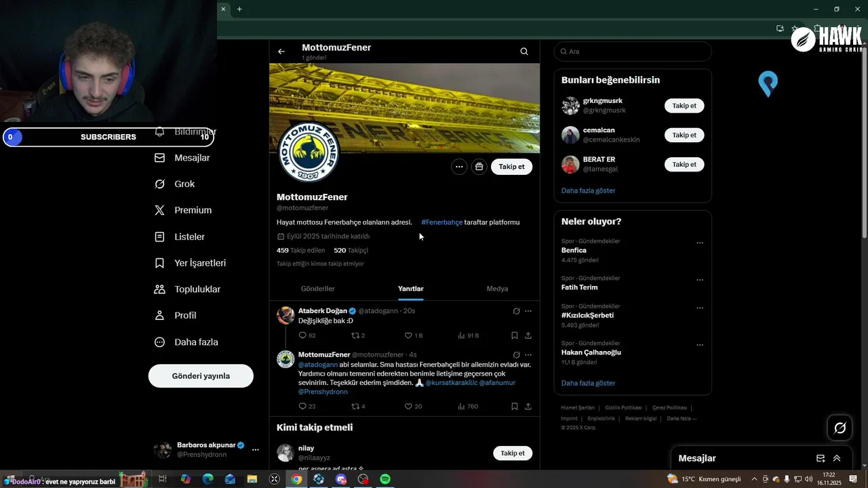Open Grok from the left sidebar
Viewport: 868px width, 488px height.
pos(175,184)
